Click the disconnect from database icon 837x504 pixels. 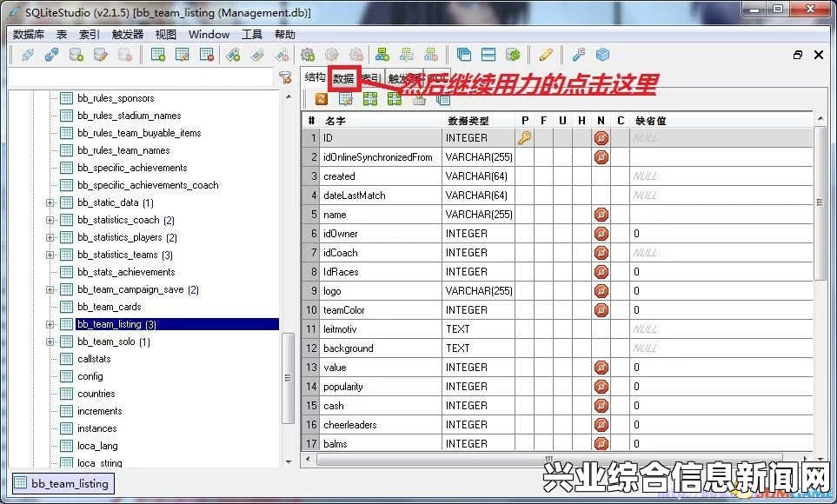(52, 55)
